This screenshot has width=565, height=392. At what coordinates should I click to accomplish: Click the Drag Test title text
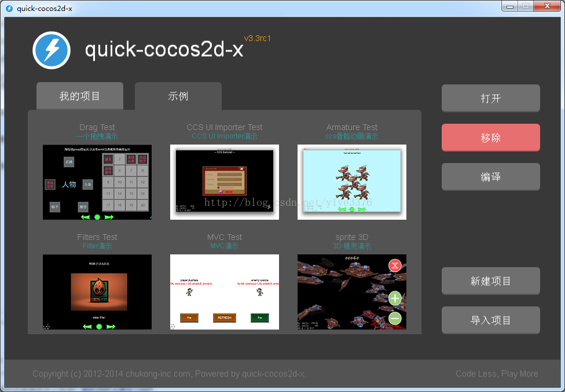[97, 127]
